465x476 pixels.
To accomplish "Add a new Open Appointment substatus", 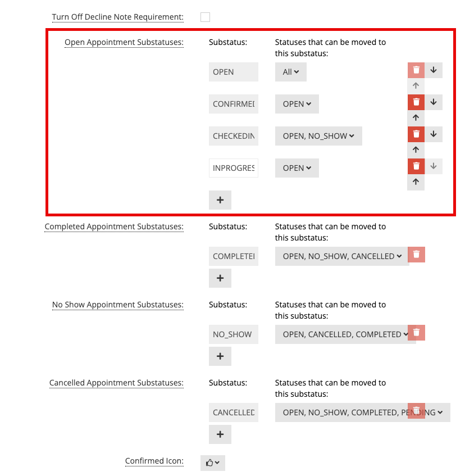I will tap(220, 200).
